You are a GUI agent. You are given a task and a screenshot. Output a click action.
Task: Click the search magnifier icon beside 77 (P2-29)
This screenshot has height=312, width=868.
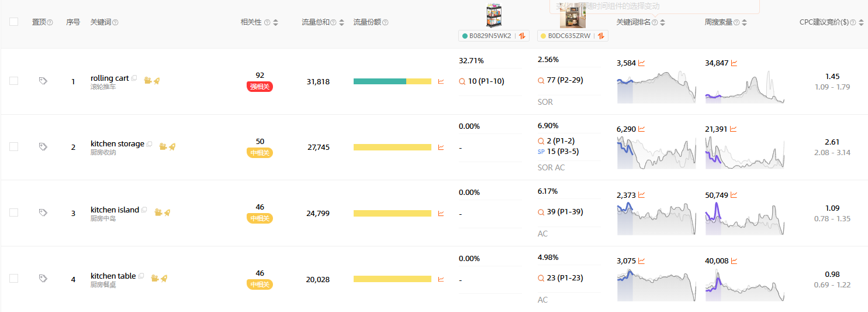click(541, 80)
